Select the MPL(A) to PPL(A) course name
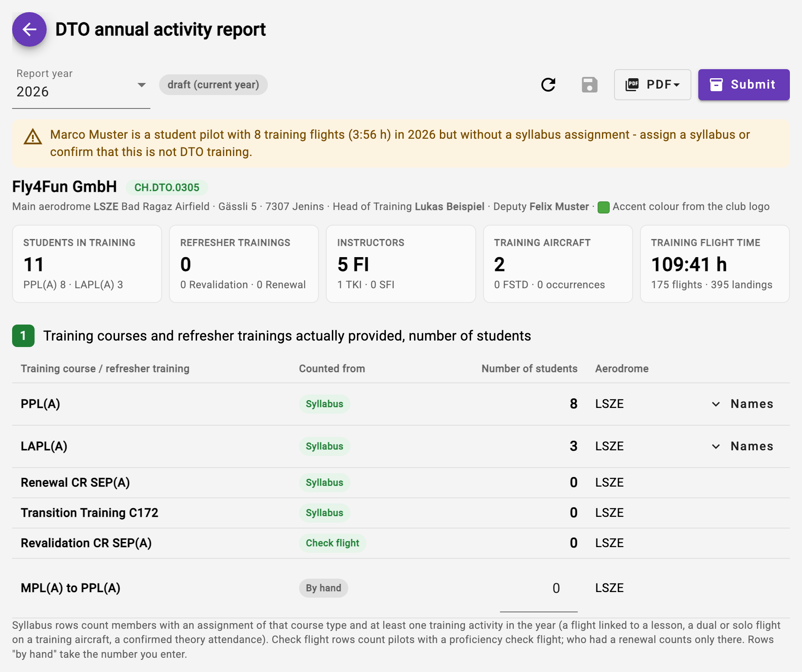This screenshot has width=802, height=672. coord(70,588)
